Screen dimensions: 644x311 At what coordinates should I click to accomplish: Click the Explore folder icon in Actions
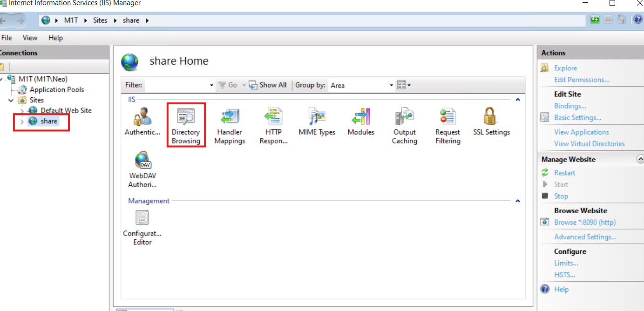click(x=545, y=68)
